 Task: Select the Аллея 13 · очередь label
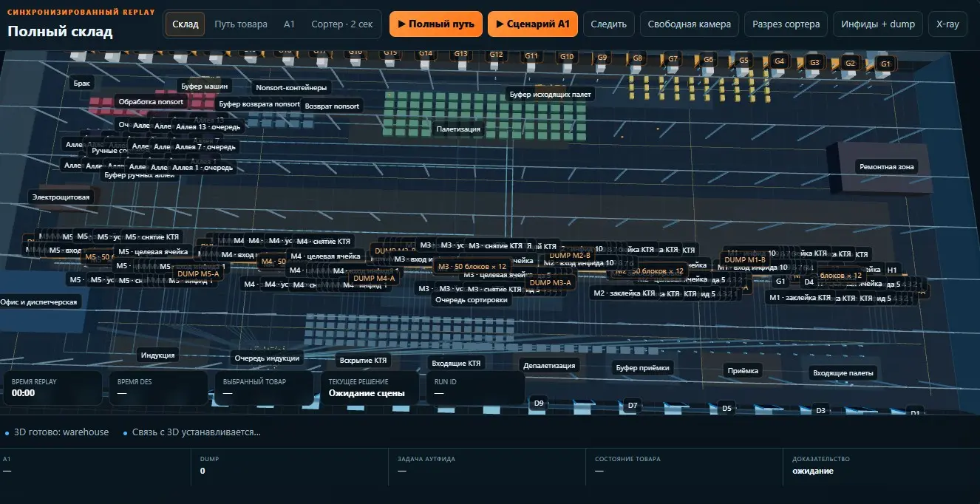tap(208, 127)
